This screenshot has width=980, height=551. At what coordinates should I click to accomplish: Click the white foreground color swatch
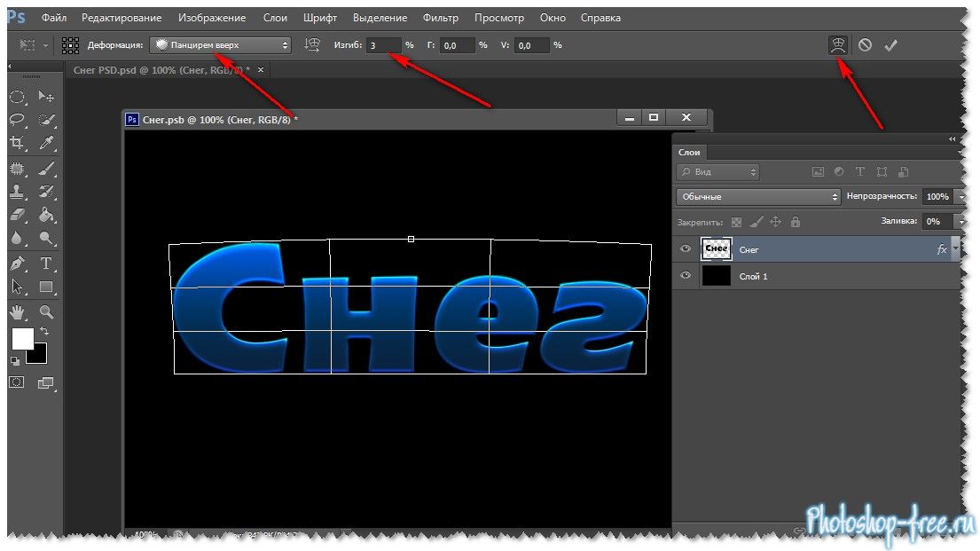[21, 338]
